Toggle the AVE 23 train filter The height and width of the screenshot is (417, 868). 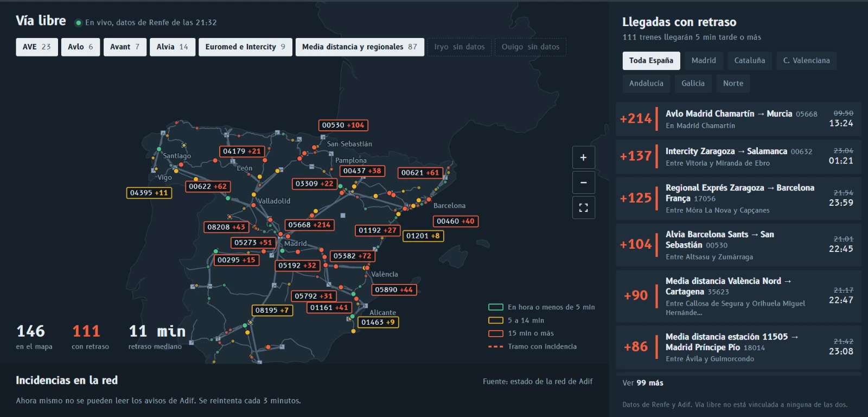pos(37,47)
